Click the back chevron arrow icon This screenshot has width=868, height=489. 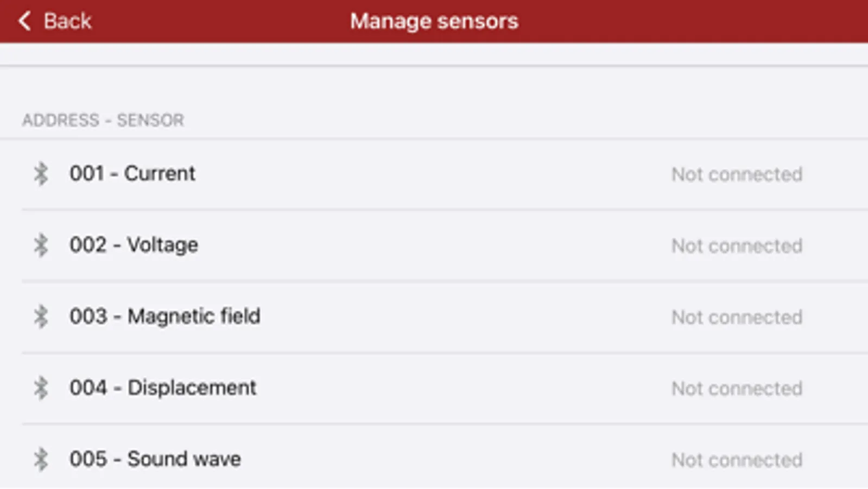24,21
